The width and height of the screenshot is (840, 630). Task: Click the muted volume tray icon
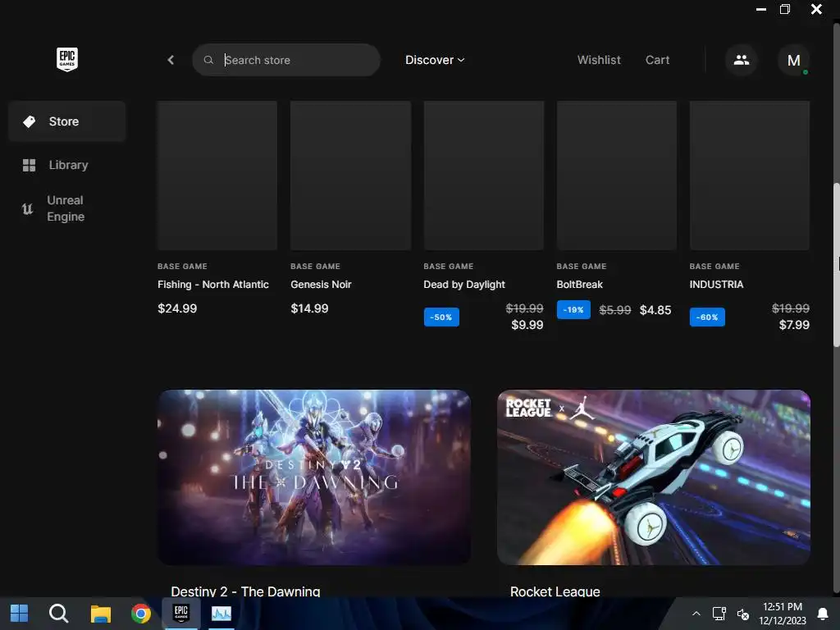[743, 614]
